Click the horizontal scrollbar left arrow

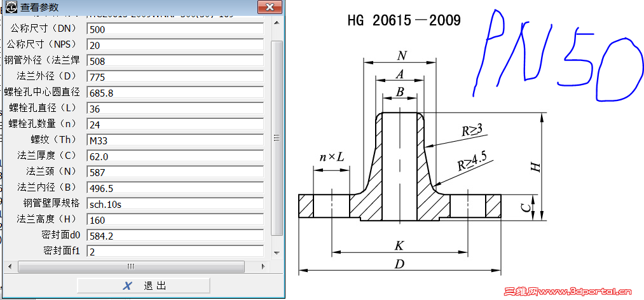pyautogui.click(x=10, y=266)
